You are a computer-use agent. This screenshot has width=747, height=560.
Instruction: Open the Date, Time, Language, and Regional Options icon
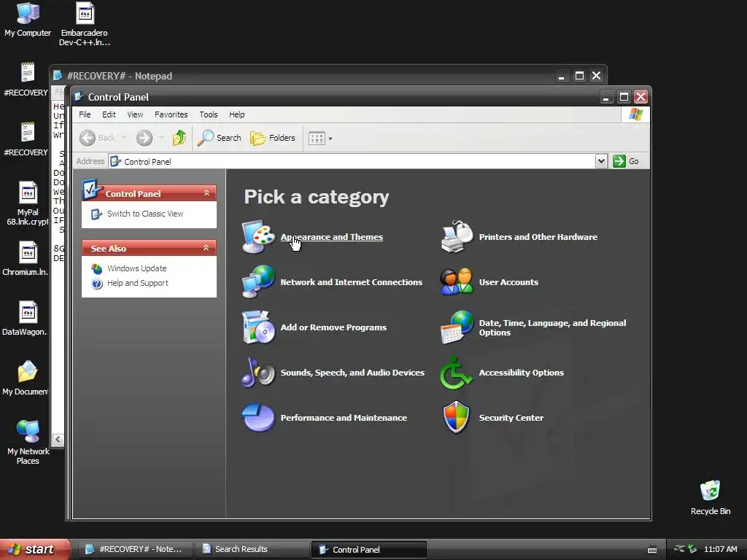click(x=457, y=327)
